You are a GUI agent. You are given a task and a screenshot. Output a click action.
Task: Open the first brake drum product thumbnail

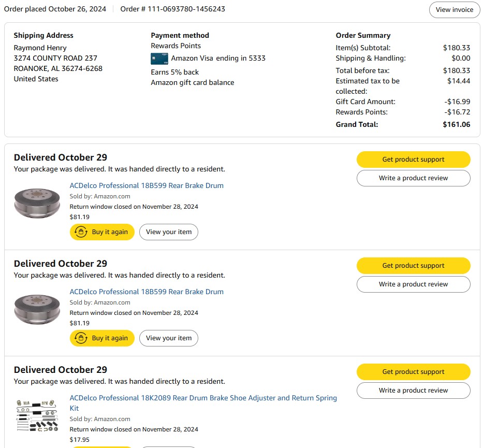[37, 204]
